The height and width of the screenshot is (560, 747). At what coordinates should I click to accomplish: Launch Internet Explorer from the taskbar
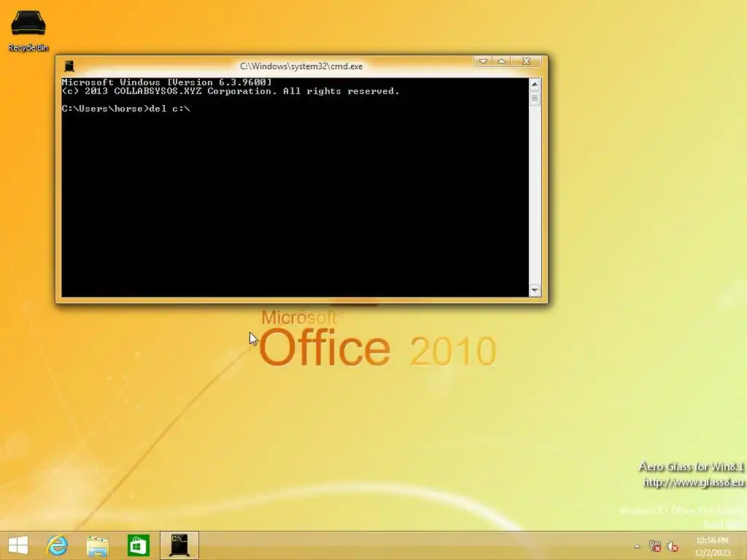pos(57,545)
